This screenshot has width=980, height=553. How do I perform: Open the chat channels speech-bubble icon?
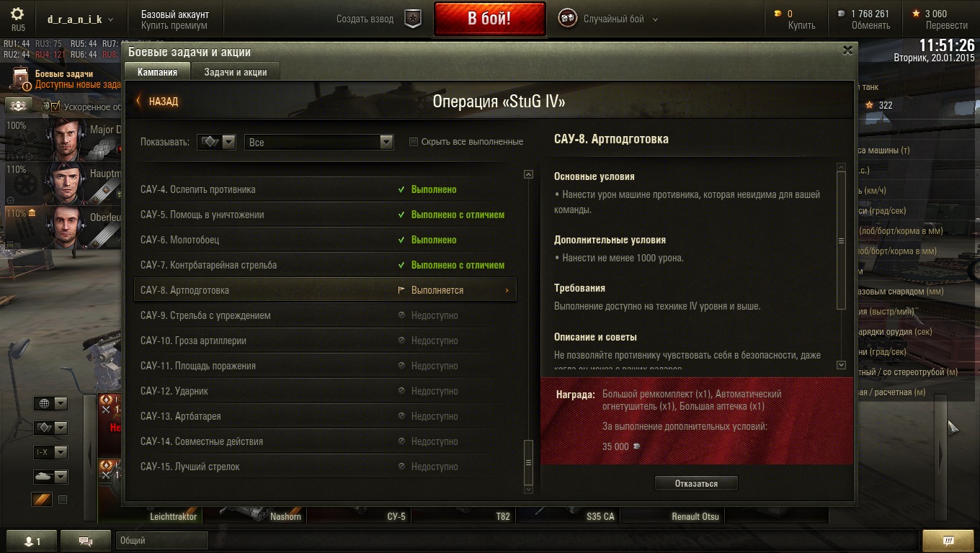[85, 541]
